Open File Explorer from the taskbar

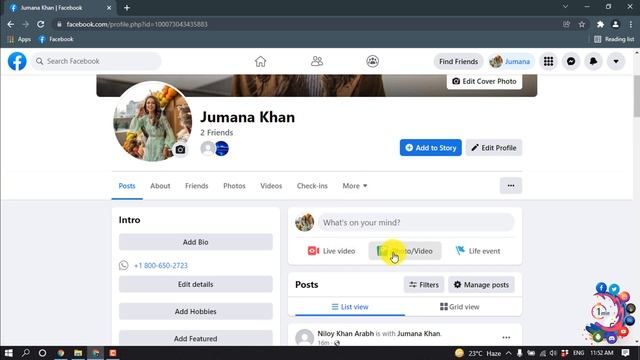[x=78, y=353]
